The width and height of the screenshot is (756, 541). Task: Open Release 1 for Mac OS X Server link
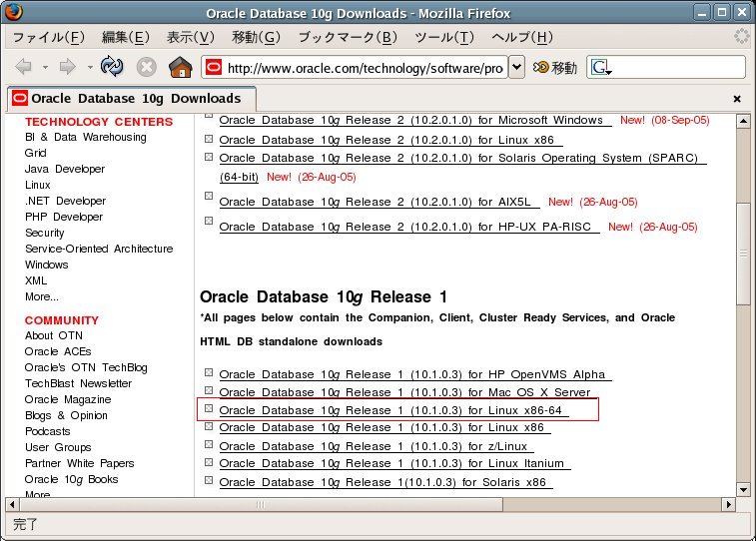point(407,392)
